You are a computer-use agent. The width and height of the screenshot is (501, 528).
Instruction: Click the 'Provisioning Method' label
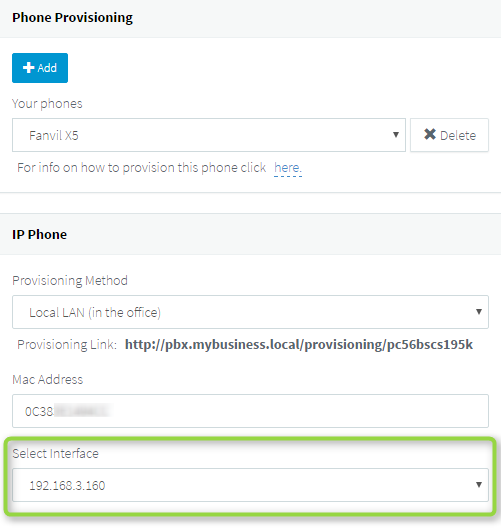pos(70,280)
